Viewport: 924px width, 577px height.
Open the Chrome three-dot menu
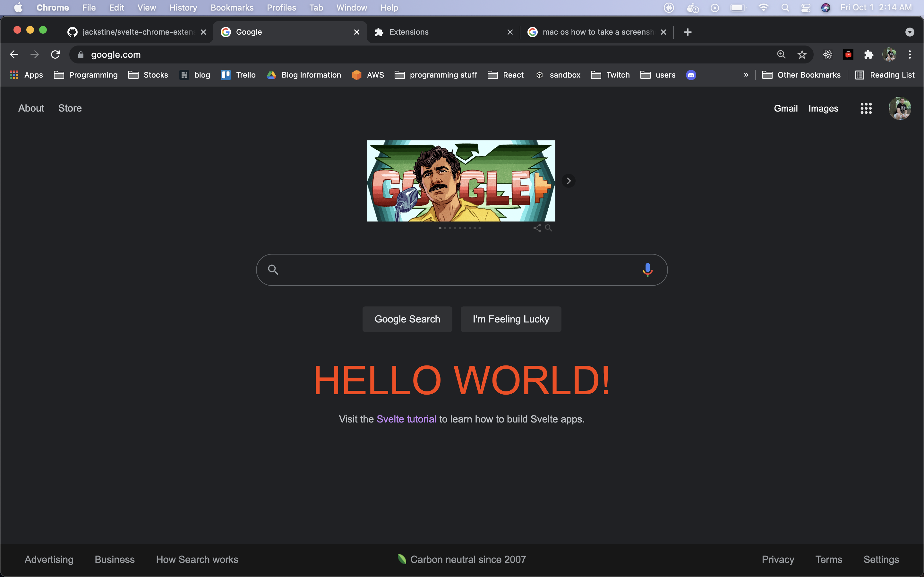[x=910, y=54]
